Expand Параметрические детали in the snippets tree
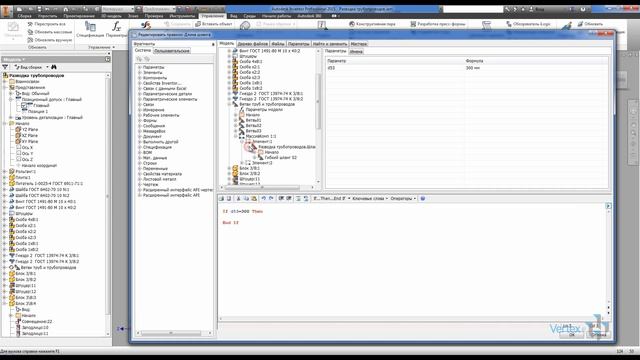640x360 pixels. [140, 94]
